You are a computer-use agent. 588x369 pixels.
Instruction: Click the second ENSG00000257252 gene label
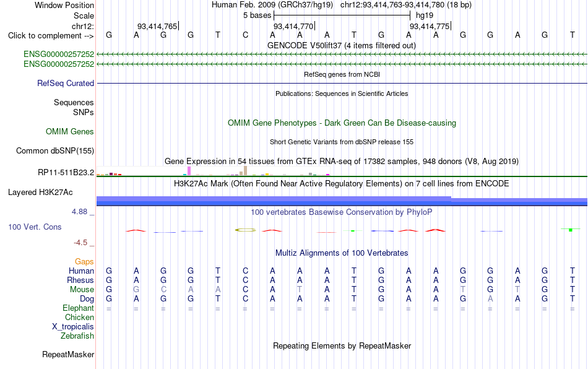(59, 64)
